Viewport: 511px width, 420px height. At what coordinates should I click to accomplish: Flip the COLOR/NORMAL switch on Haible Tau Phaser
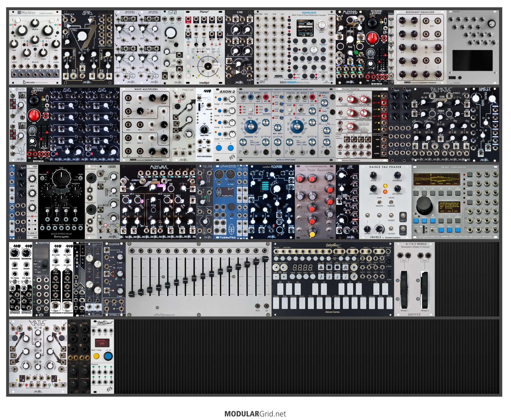[391, 202]
